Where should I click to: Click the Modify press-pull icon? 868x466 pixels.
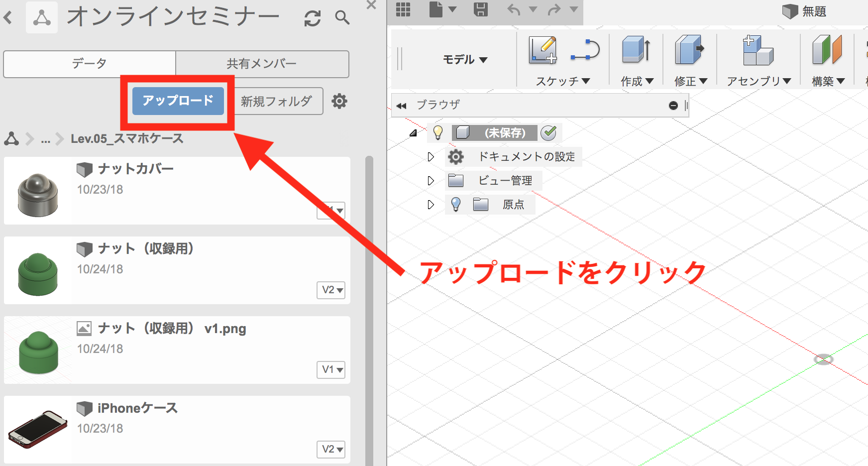689,50
